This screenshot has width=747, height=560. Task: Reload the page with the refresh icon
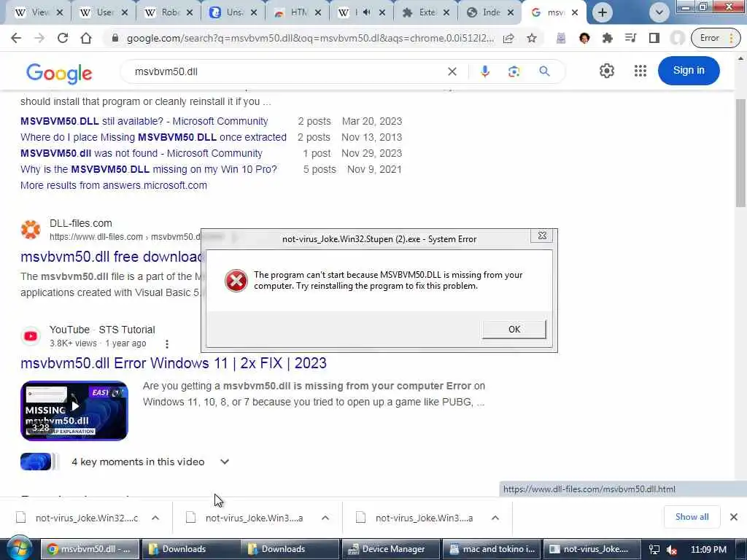coord(63,38)
